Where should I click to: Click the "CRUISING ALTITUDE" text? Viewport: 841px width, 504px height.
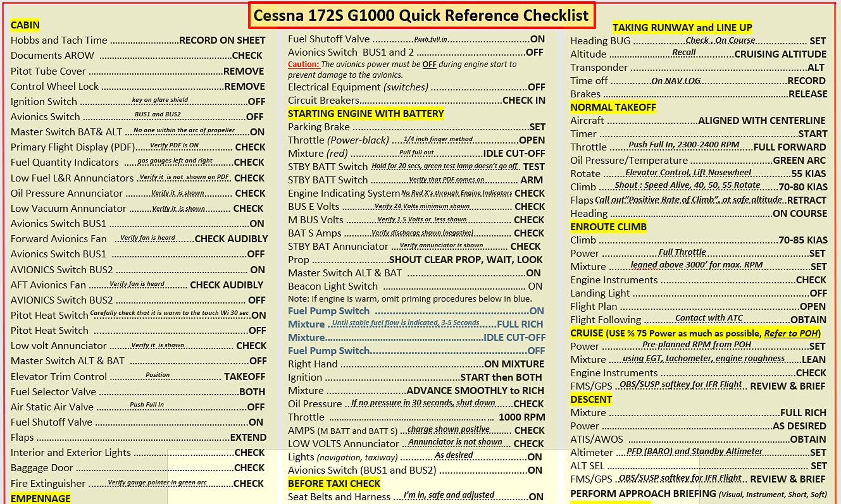tap(780, 54)
